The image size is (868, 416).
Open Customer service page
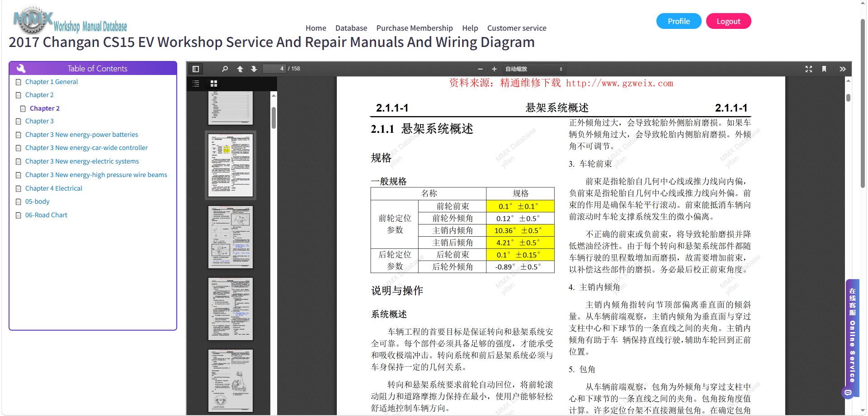[517, 28]
